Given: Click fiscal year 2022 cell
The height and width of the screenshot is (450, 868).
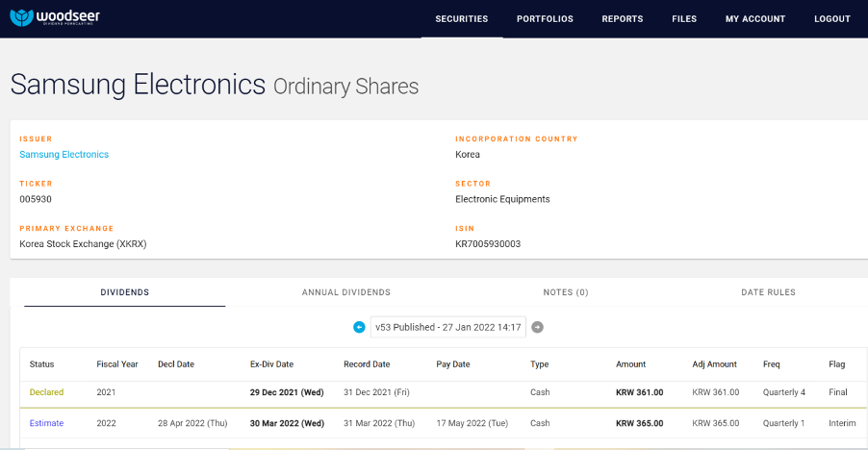Looking at the screenshot, I should coord(106,423).
